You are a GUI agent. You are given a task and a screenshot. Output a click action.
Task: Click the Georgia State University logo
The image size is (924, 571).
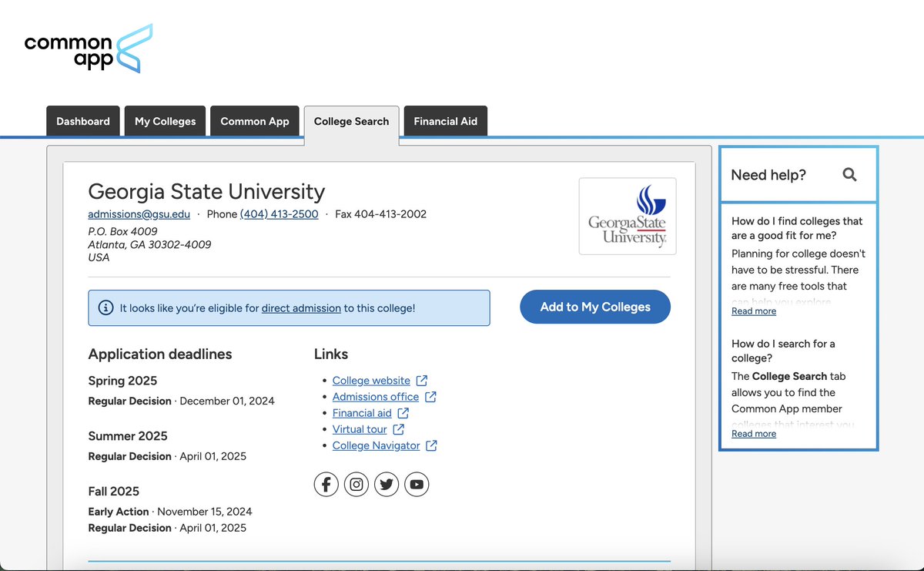628,217
